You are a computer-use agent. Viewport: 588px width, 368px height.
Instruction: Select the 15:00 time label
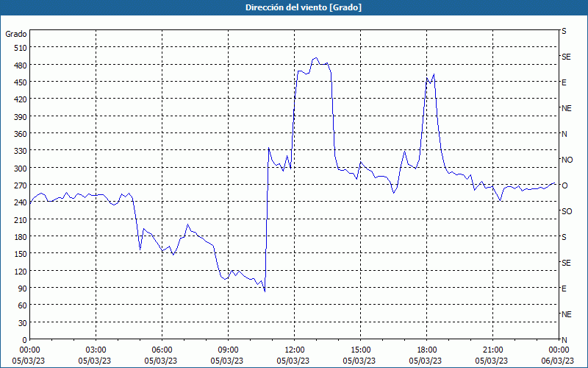(360, 350)
